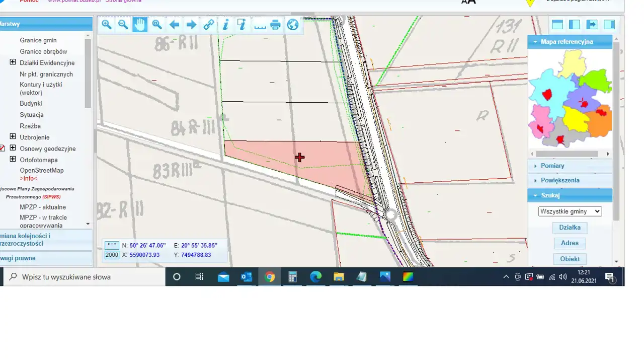Click the print map icon
Screen dimensions: 644x362
pos(276,25)
